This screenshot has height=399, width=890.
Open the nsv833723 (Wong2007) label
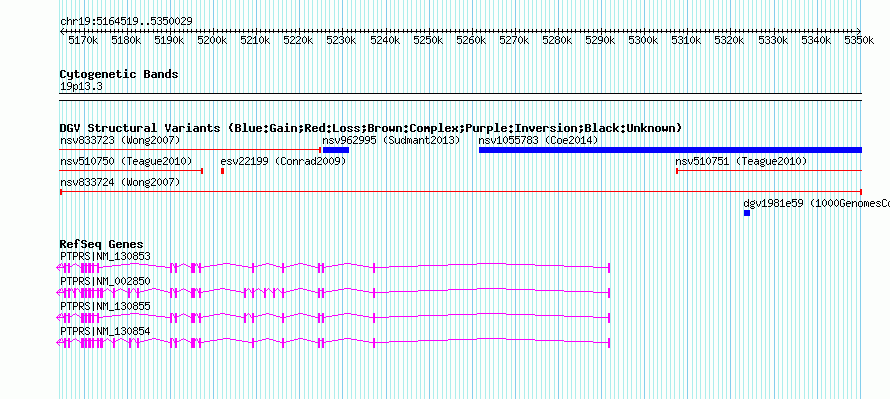[120, 140]
